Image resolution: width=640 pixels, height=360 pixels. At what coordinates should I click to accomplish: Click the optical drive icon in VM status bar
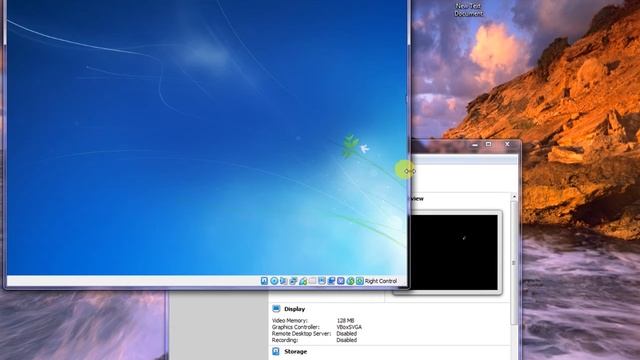pos(274,281)
